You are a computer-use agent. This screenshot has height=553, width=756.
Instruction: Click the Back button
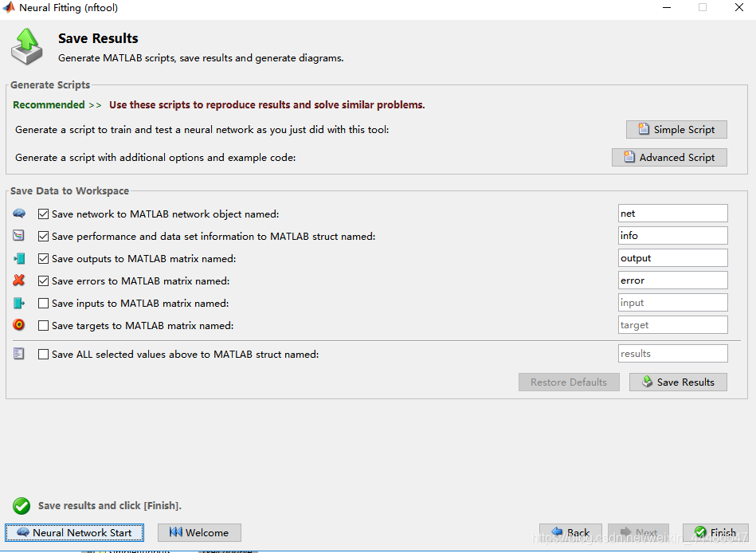point(570,532)
